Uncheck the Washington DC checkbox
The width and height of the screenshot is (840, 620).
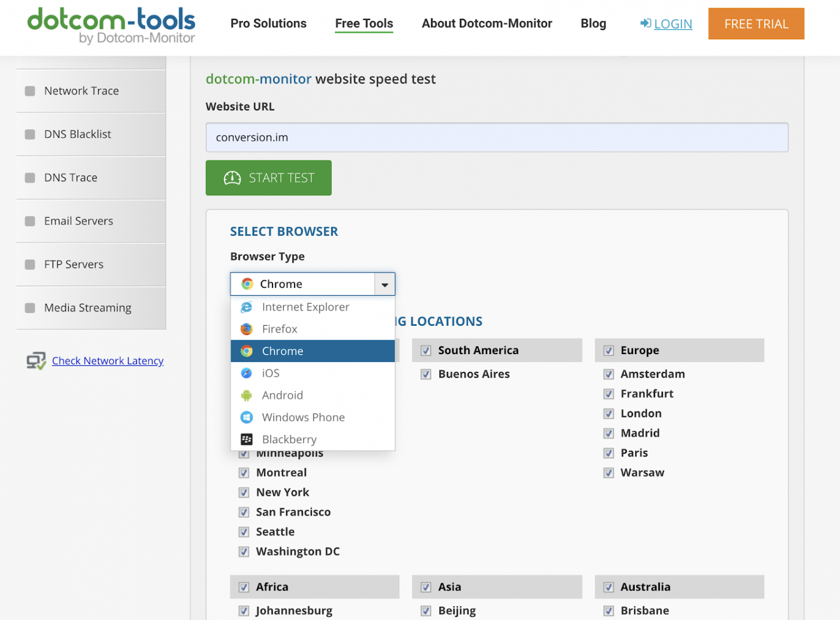pos(244,552)
